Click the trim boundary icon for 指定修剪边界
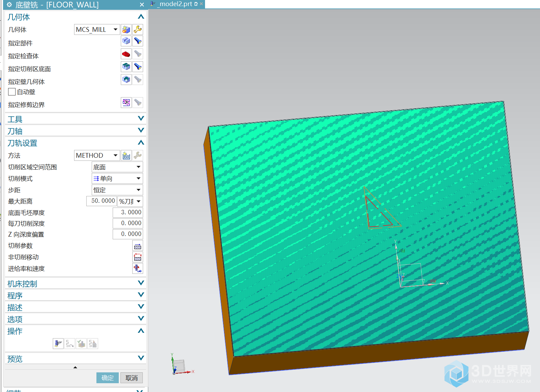Image resolution: width=540 pixels, height=392 pixels. tap(126, 103)
